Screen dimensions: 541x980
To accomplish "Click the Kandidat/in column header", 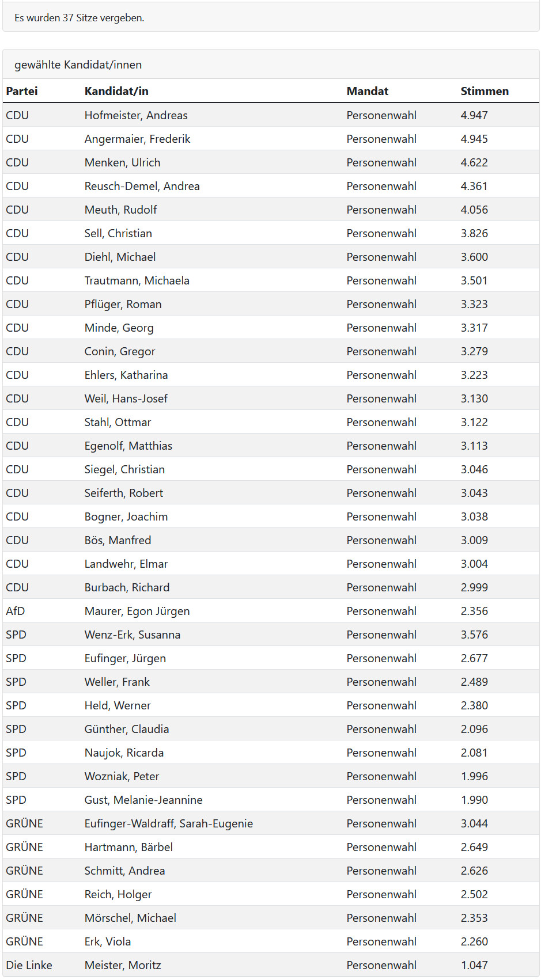I will 116,91.
